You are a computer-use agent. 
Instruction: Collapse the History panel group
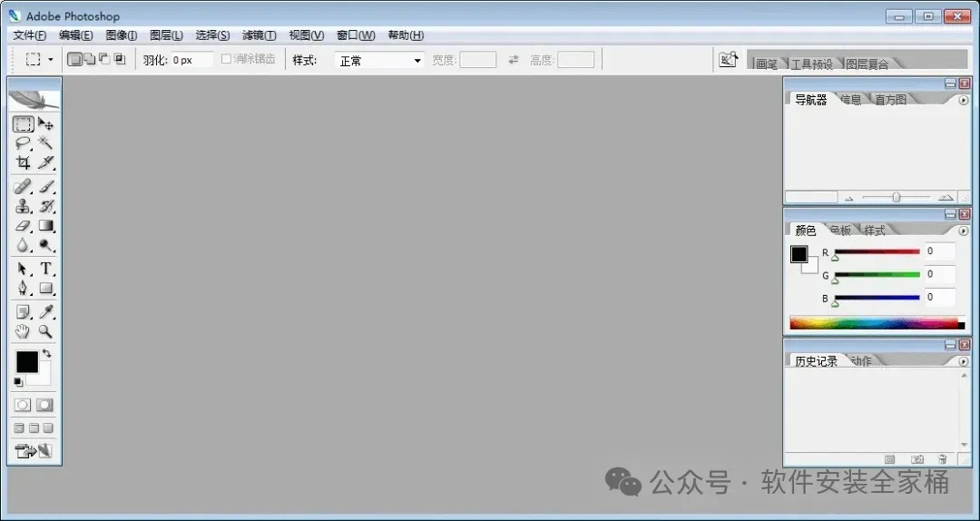coord(951,345)
